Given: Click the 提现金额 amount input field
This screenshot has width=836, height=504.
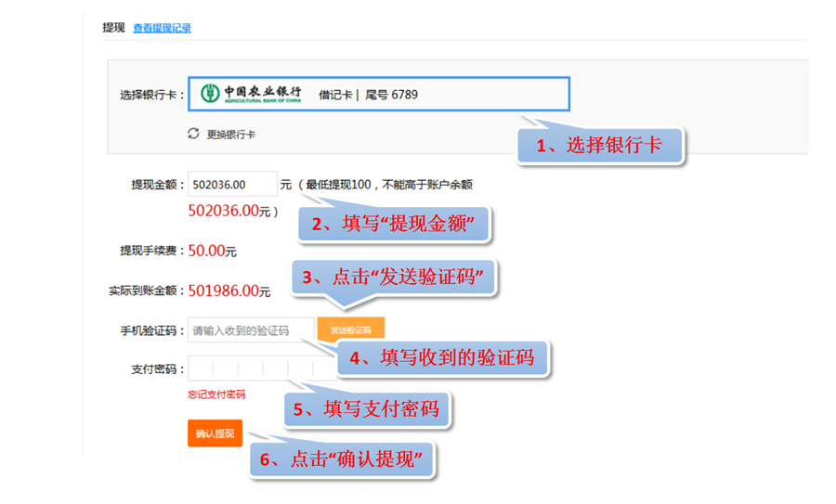Looking at the screenshot, I should (232, 185).
